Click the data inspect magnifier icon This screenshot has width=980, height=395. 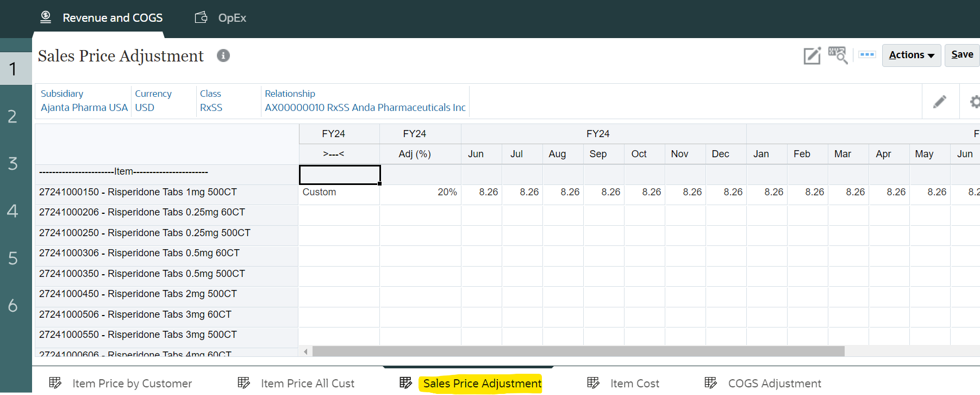pos(838,55)
